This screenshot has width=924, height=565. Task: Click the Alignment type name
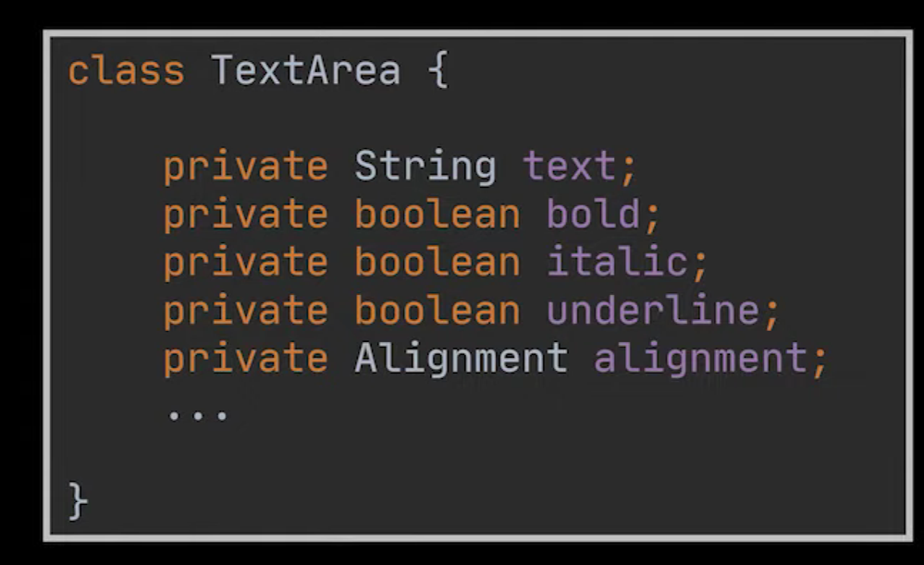click(x=462, y=360)
